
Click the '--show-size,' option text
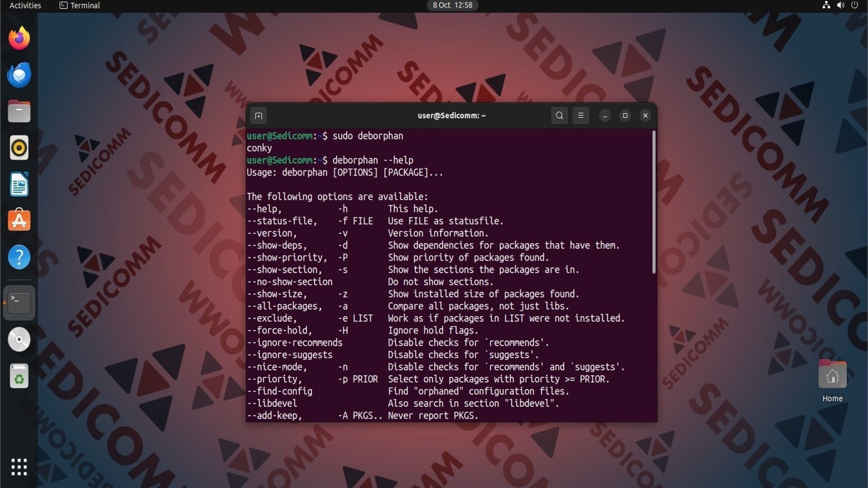tap(277, 294)
